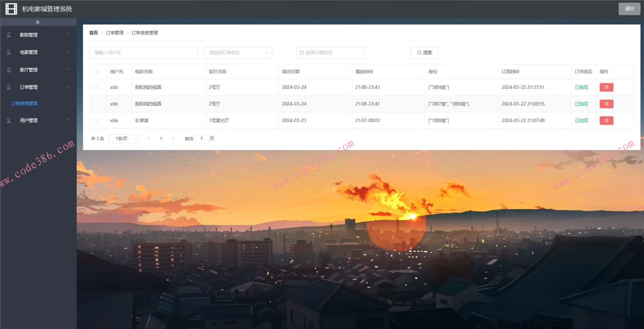Expand the 用户管理 menu

pyautogui.click(x=38, y=120)
